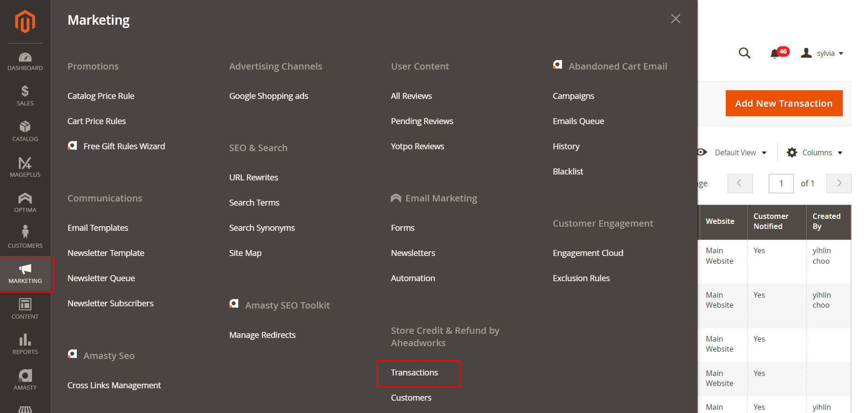Screen dimensions: 868x413
Task: Sort by Created By column header
Action: 828,222
